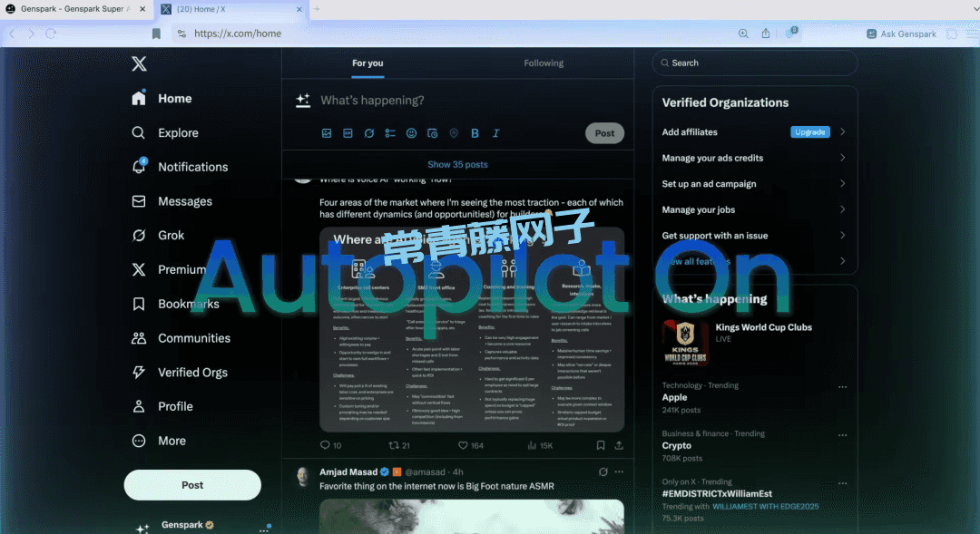The height and width of the screenshot is (534, 980).
Task: Open more options on Amjad Masad's post
Action: [x=619, y=472]
